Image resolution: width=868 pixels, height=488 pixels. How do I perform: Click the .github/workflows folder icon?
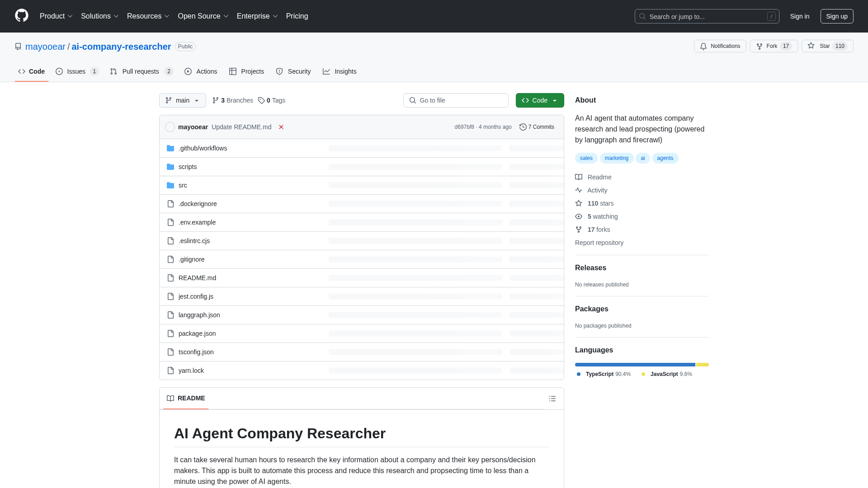(x=170, y=148)
